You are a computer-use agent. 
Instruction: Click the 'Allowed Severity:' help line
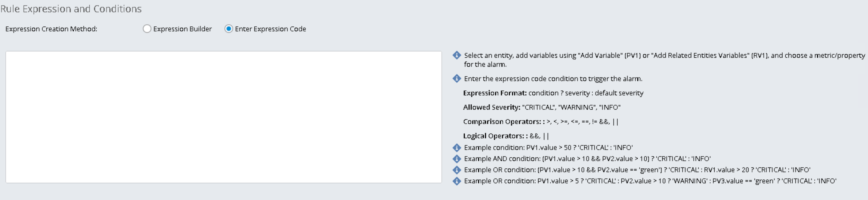(x=542, y=107)
